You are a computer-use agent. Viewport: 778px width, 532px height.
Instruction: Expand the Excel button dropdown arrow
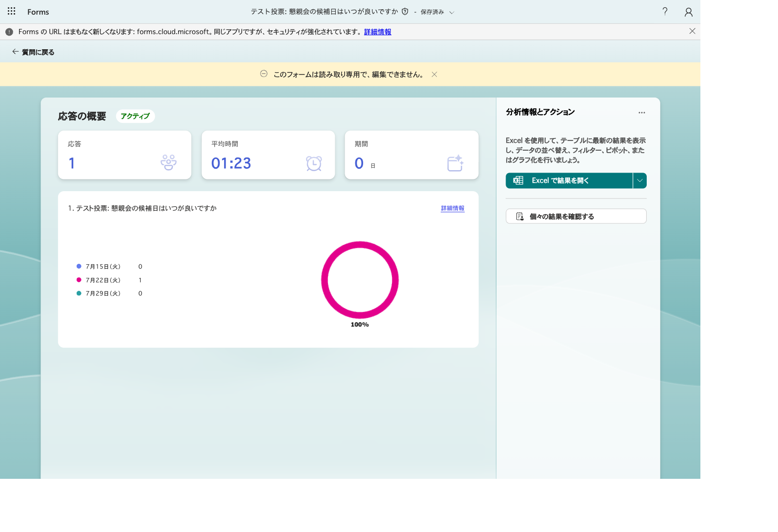[x=640, y=180]
